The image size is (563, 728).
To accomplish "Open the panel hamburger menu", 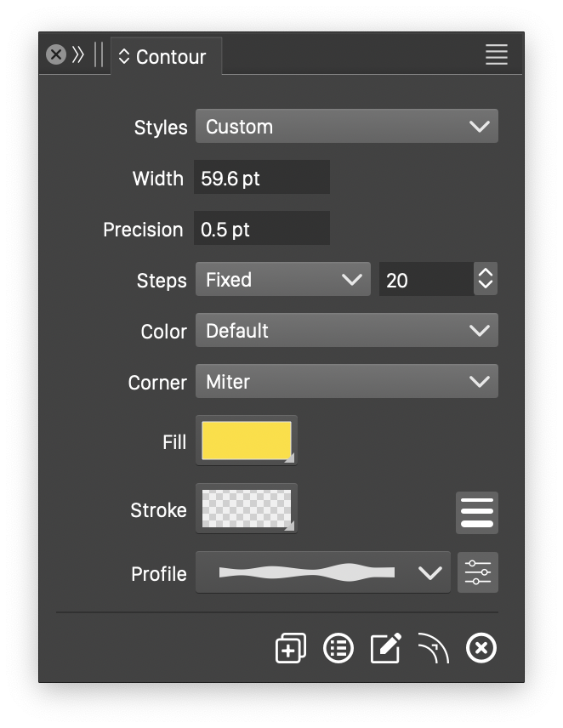I will [x=497, y=54].
